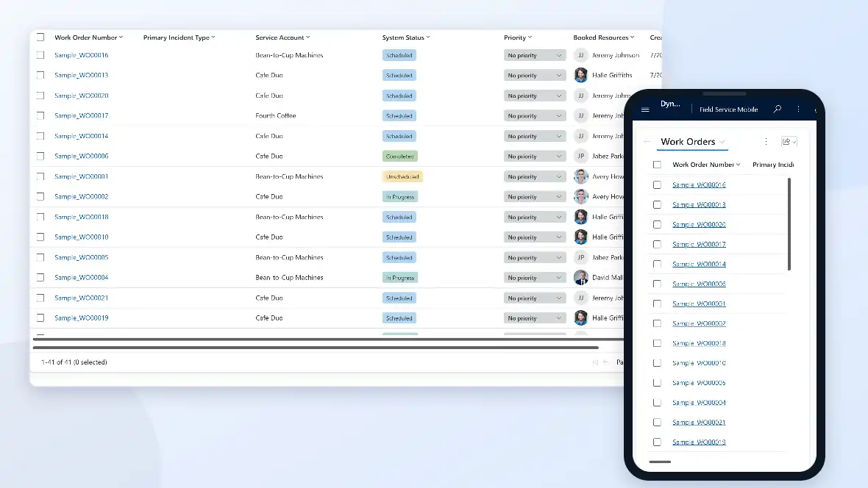Image resolution: width=868 pixels, height=488 pixels.
Task: Open priority dropdown for Sample_WO00016
Action: click(535, 55)
